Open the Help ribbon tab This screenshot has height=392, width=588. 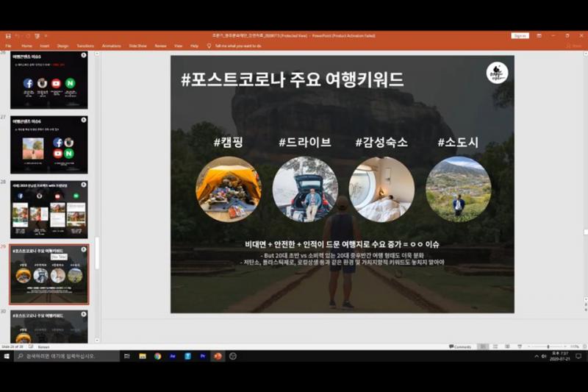tap(194, 46)
